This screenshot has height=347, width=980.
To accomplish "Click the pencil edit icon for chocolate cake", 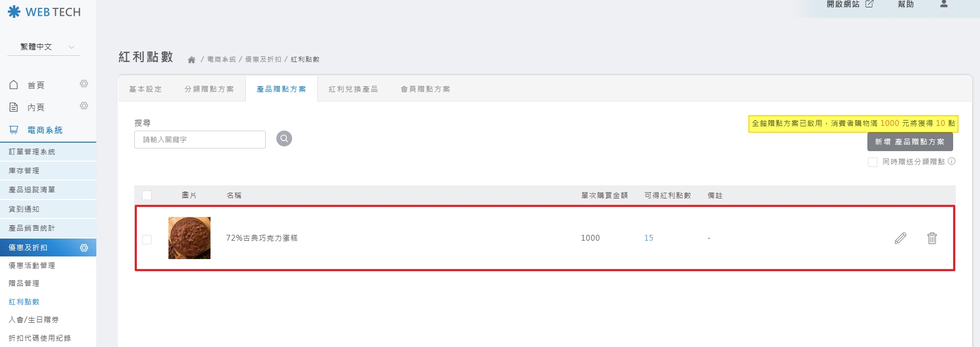I will [x=901, y=238].
